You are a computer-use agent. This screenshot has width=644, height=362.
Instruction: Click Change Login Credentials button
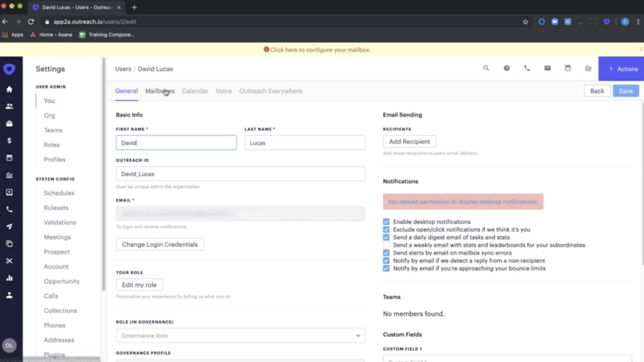(160, 244)
